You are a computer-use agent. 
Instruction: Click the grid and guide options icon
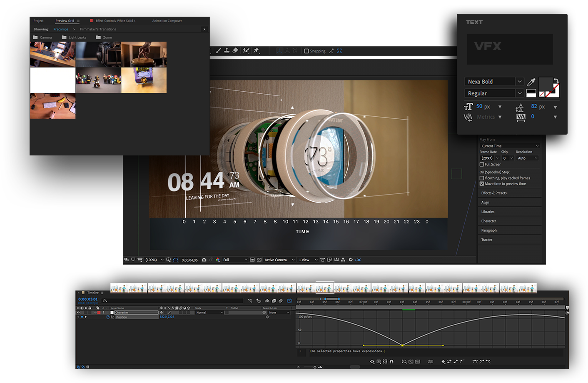tap(168, 260)
